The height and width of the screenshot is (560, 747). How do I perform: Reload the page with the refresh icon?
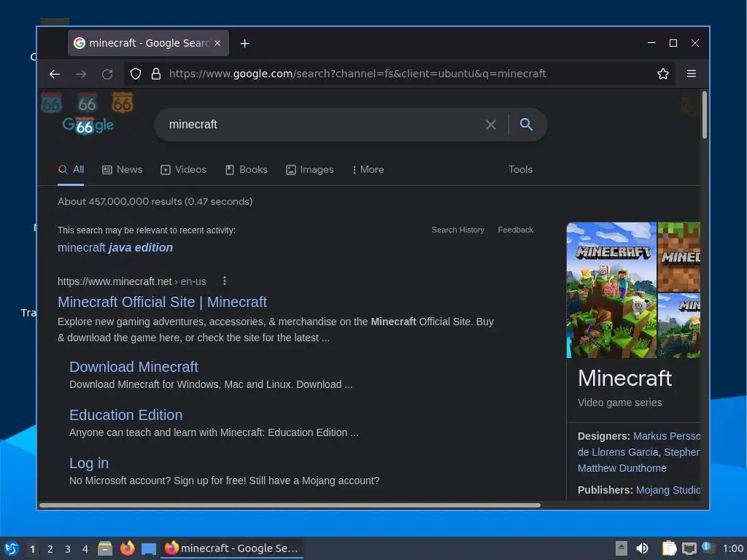[107, 74]
